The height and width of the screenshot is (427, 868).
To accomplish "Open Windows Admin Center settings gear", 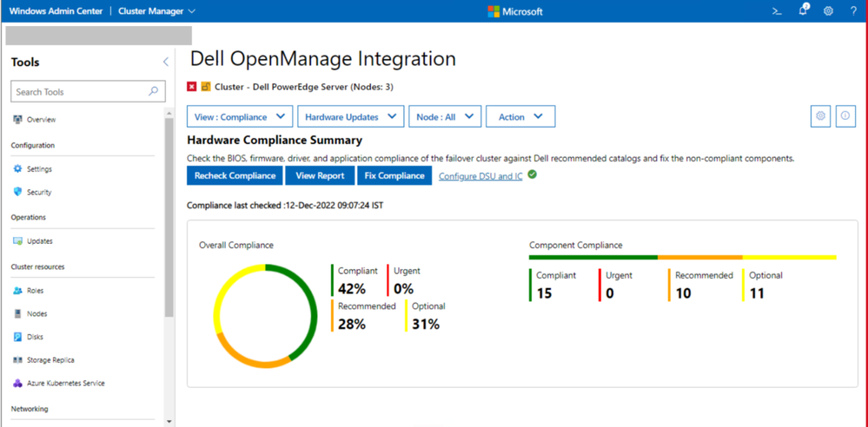I will click(828, 11).
